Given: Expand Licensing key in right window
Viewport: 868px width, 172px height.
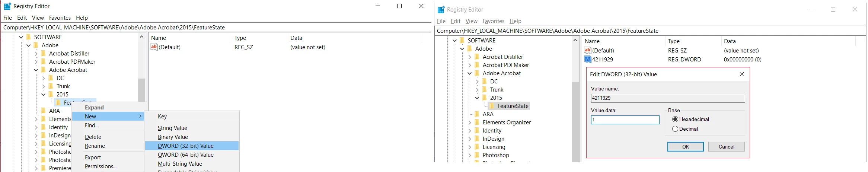Looking at the screenshot, I should tap(470, 147).
